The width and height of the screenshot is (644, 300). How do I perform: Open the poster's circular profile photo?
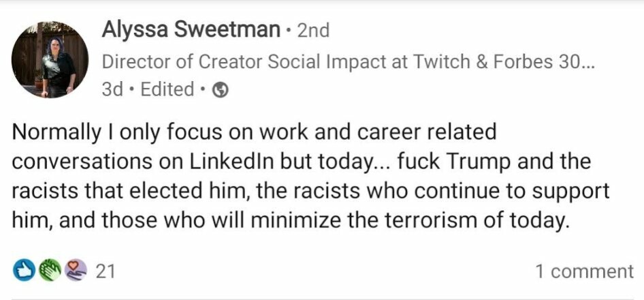[x=50, y=59]
